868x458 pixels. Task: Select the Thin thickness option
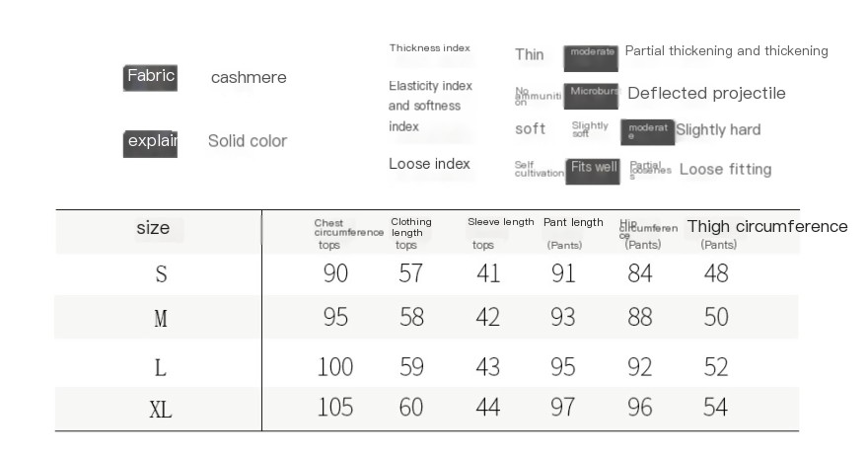[x=530, y=55]
